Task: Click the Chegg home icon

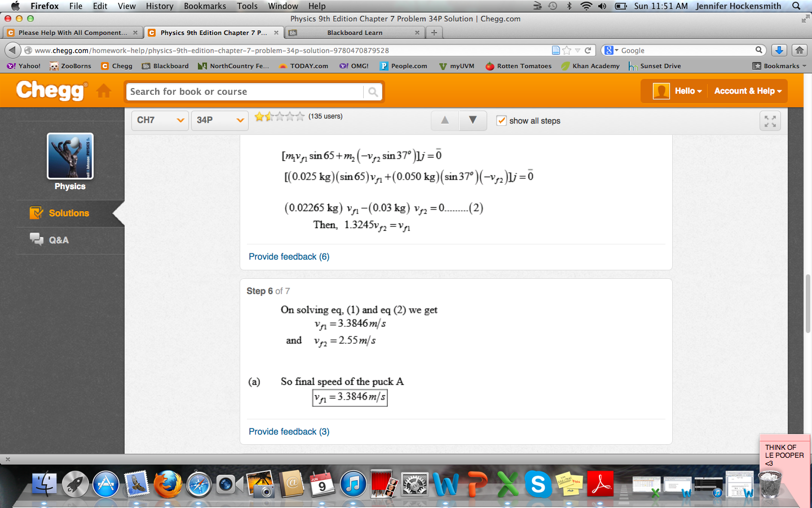Action: pyautogui.click(x=104, y=91)
